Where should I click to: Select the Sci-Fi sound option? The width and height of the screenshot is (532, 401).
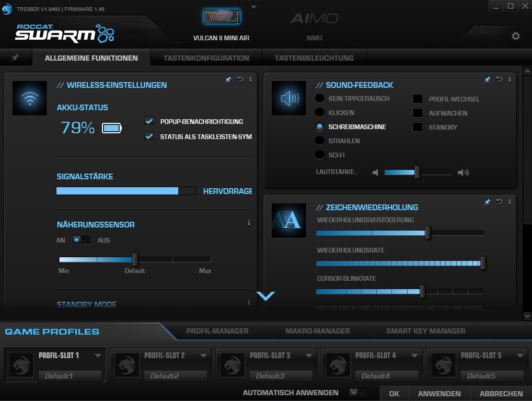click(x=320, y=155)
